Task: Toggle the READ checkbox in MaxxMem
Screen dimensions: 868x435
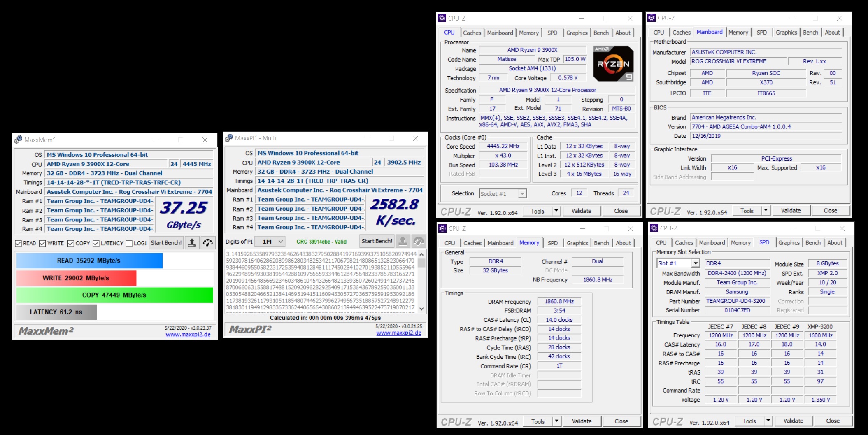Action: point(18,243)
